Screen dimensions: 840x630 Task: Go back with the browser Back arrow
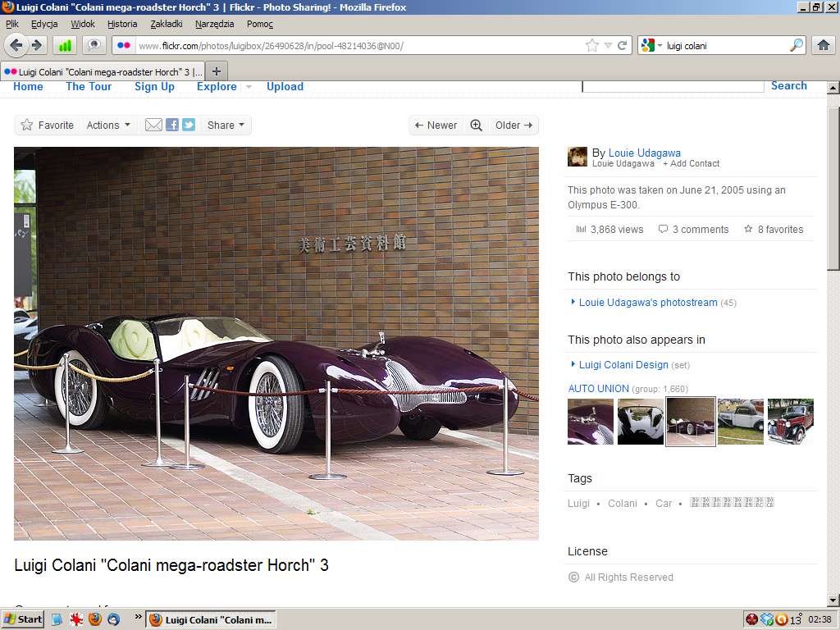pyautogui.click(x=16, y=46)
